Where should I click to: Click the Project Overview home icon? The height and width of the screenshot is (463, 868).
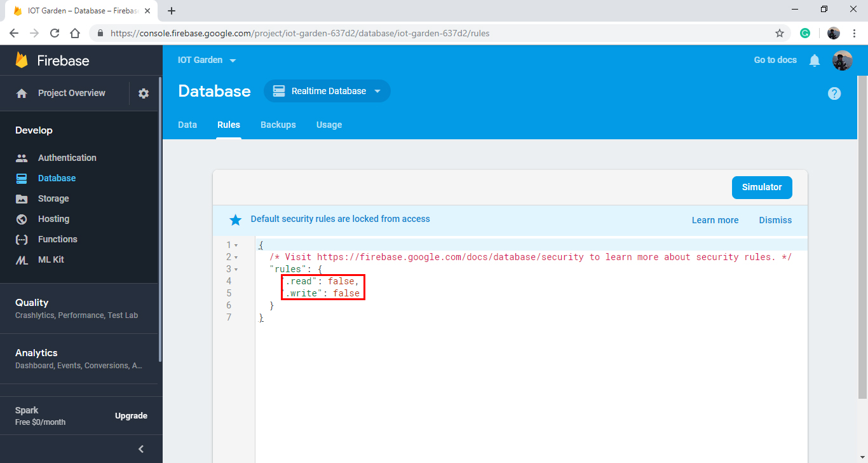(x=22, y=93)
